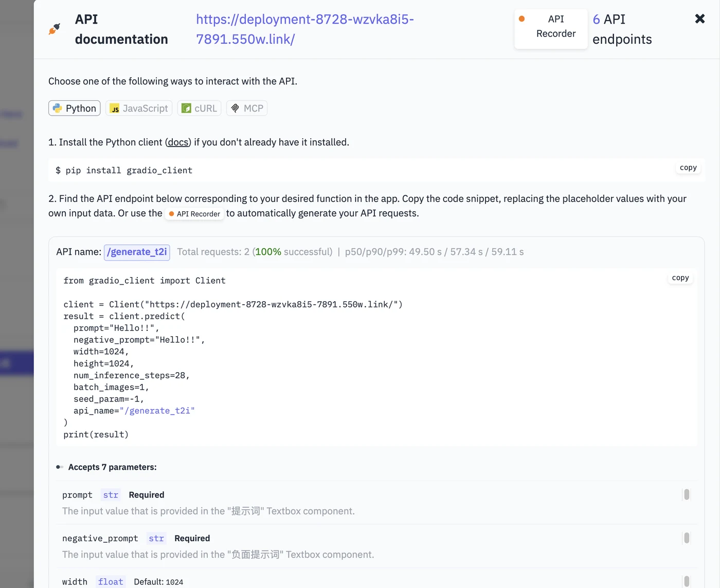This screenshot has width=720, height=588.
Task: Click the seed_param=-1 code line
Action: coord(109,399)
